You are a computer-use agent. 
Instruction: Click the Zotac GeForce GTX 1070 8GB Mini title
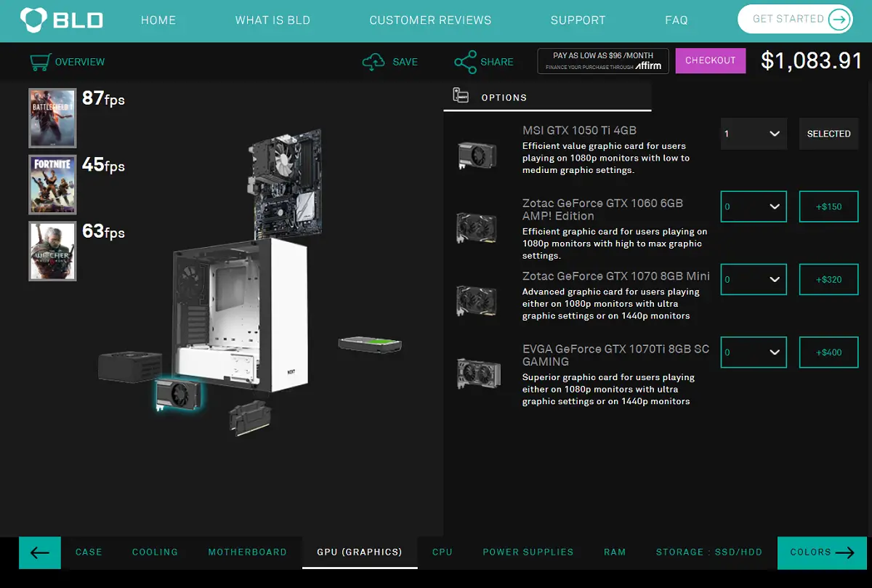point(616,276)
